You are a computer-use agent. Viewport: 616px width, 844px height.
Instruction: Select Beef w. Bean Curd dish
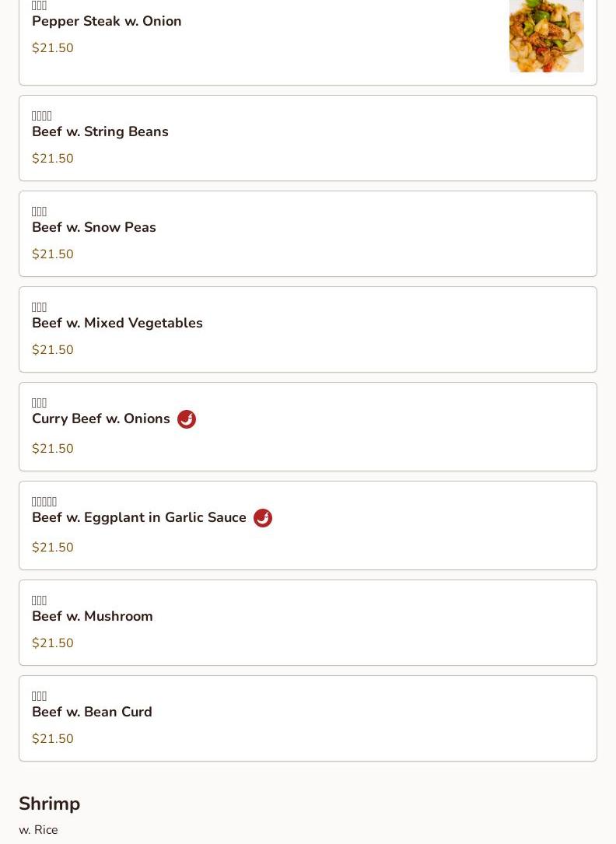point(92,712)
